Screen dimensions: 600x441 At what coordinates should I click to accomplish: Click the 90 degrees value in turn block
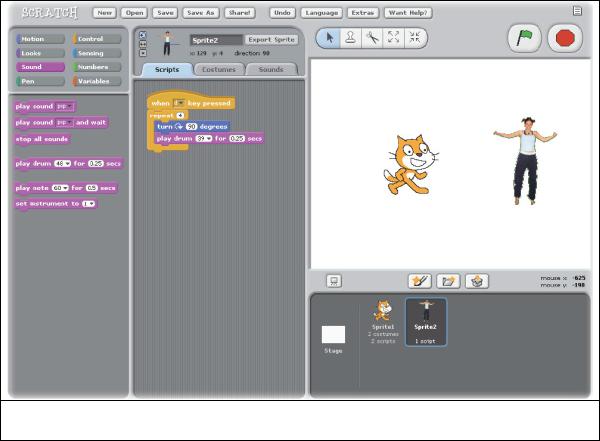[191, 126]
